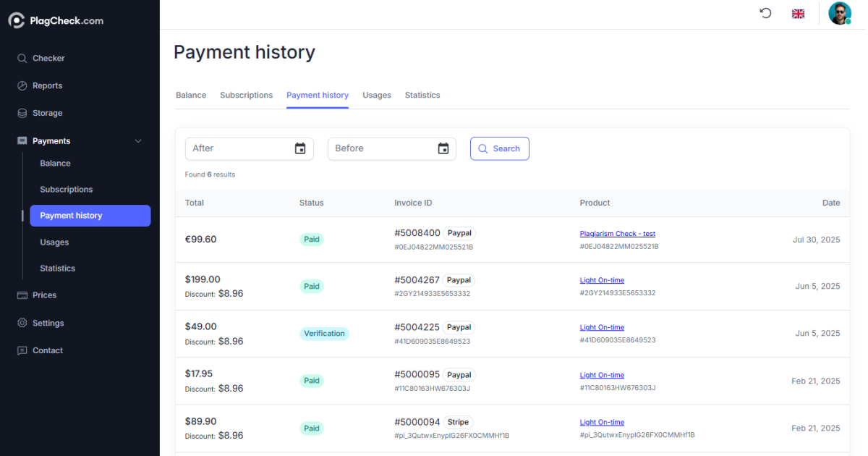868x456 pixels.
Task: Change language via the British flag
Action: (798, 13)
